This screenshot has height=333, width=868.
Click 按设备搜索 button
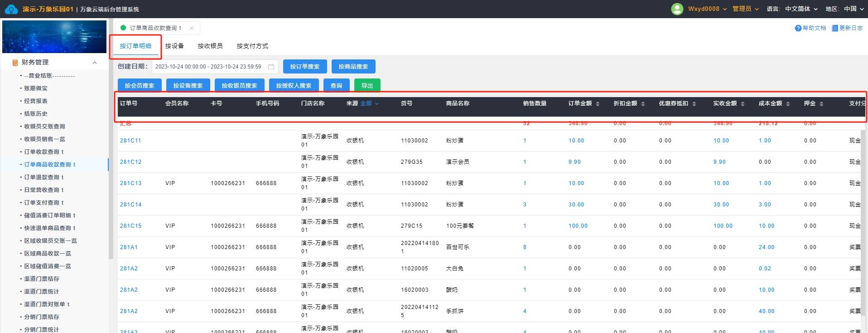(188, 85)
